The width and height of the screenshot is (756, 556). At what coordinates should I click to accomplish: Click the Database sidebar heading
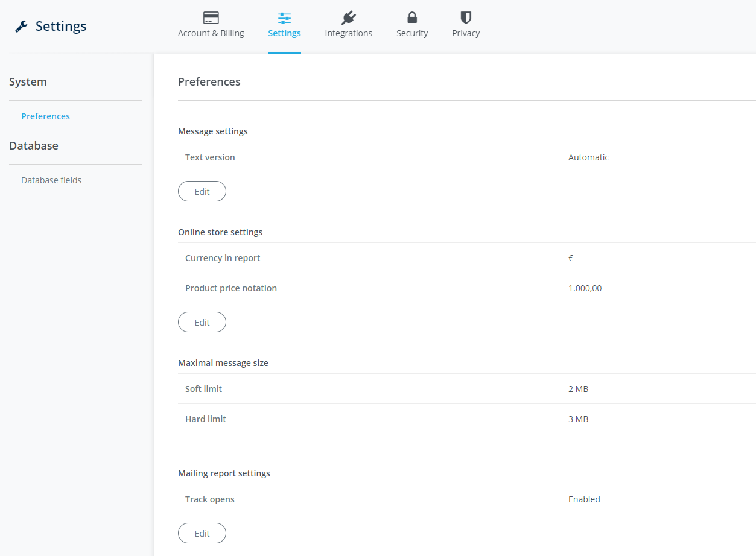[34, 145]
